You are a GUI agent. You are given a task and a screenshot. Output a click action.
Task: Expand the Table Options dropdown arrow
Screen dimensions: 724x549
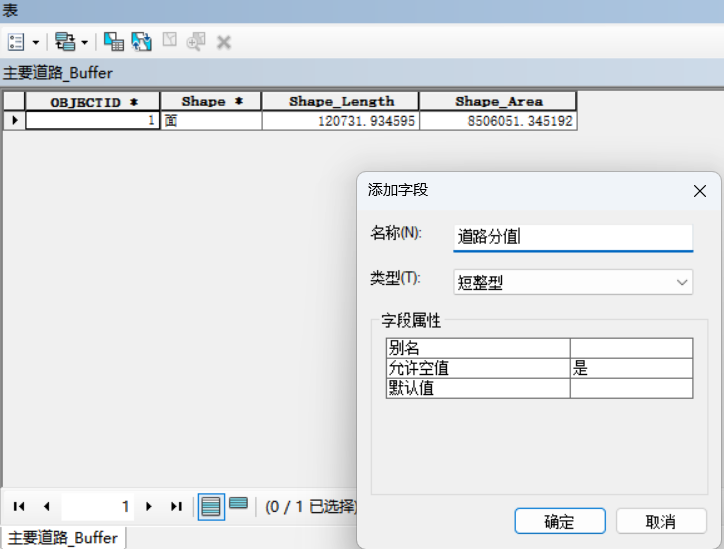click(x=36, y=42)
